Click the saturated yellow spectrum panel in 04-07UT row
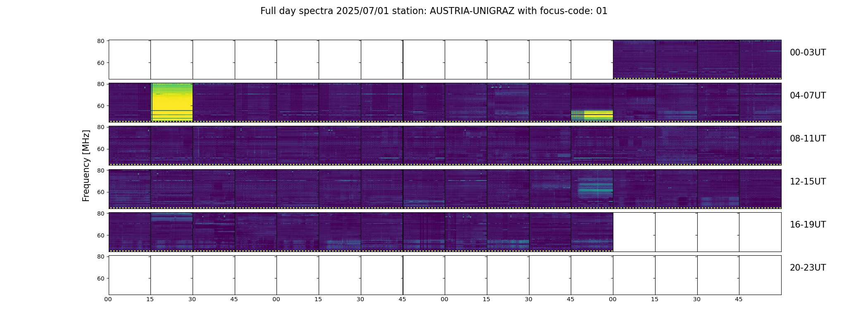Screen dimensions: 868x331 [x=172, y=102]
